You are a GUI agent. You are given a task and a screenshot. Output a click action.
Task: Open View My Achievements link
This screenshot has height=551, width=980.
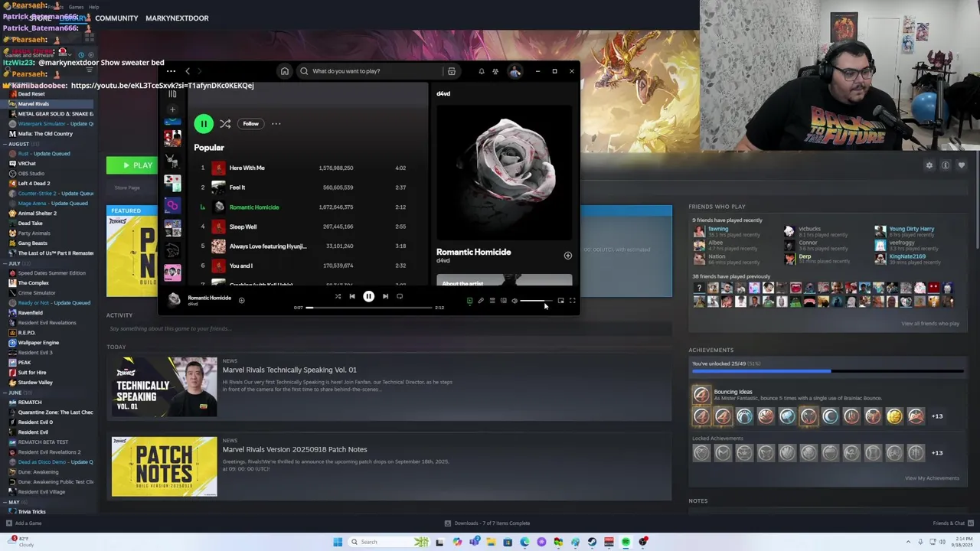pos(932,478)
